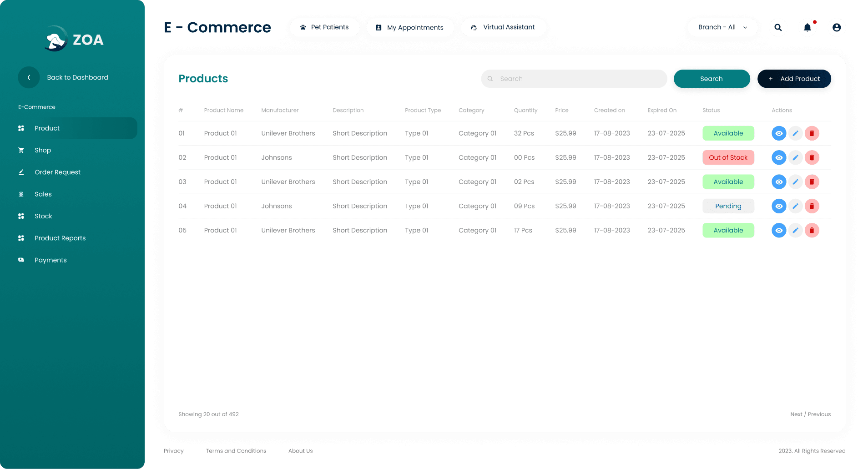This screenshot has width=868, height=469.
Task: Open the user profile icon
Action: tap(837, 27)
